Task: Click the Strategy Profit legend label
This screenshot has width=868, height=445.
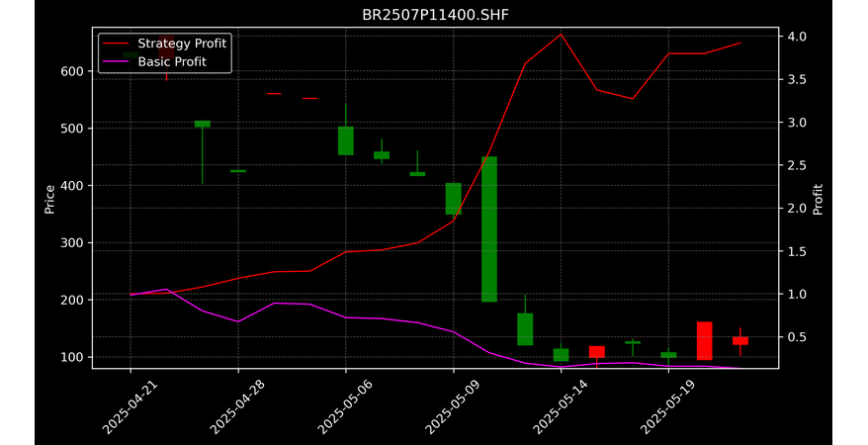Action: pyautogui.click(x=182, y=44)
